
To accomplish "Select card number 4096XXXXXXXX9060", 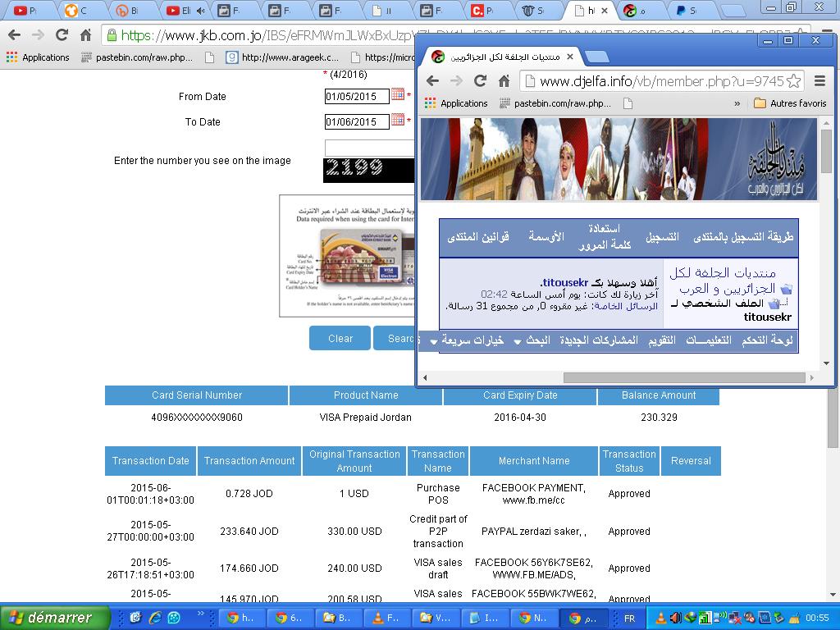I will tap(197, 418).
